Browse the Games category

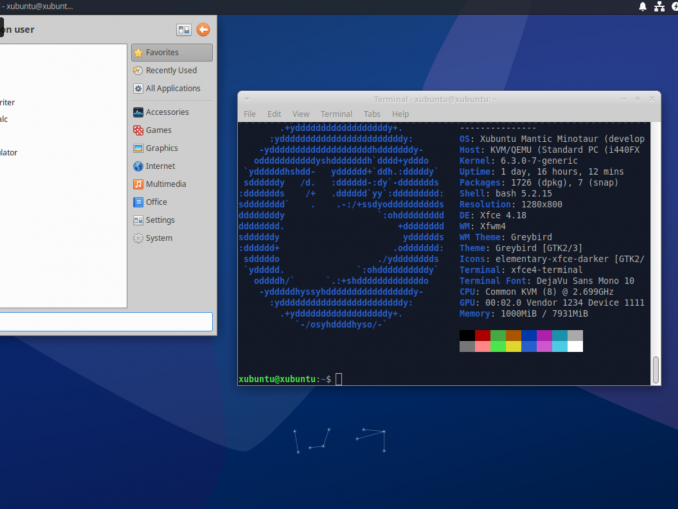pyautogui.click(x=158, y=130)
